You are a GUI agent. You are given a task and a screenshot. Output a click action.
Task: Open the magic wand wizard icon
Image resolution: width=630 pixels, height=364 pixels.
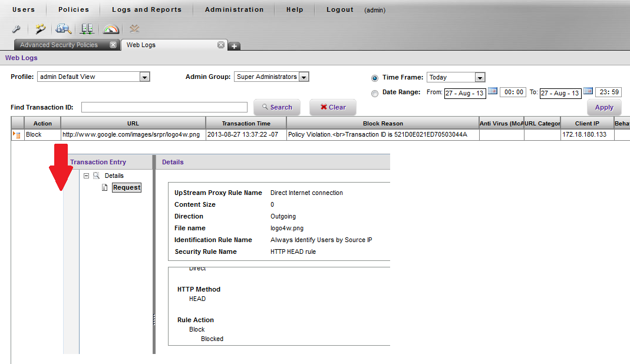(x=40, y=29)
